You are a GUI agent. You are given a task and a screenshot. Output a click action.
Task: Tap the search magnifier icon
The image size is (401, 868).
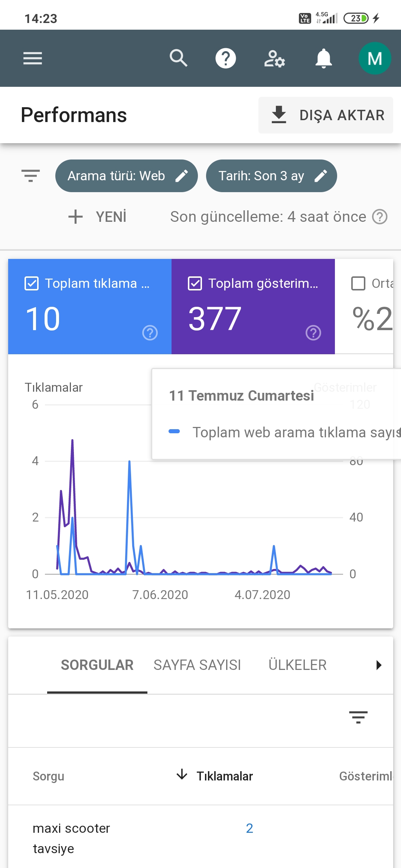179,58
